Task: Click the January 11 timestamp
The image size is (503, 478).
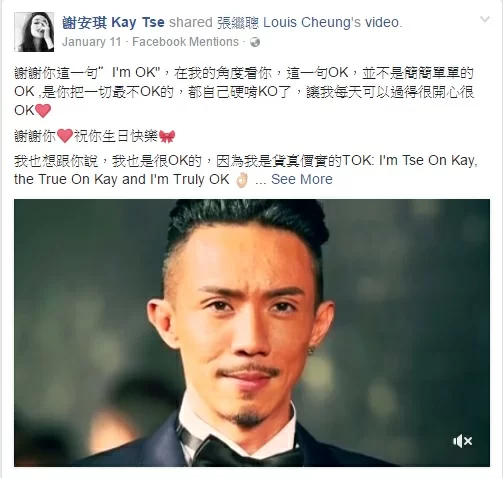Action: coord(91,42)
